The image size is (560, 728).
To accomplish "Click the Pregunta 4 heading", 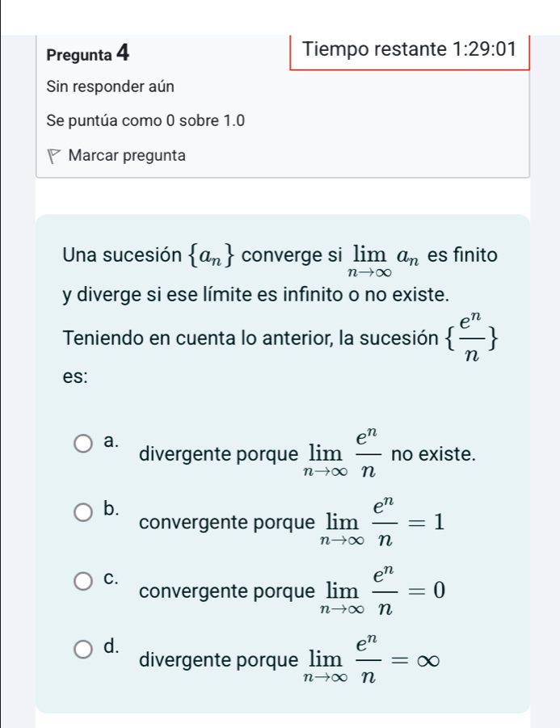I will coord(89,55).
